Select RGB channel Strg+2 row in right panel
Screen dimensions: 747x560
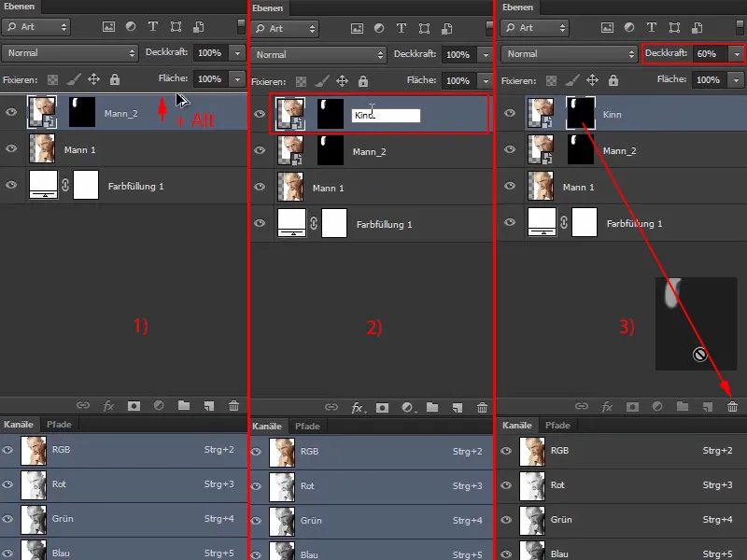point(622,451)
